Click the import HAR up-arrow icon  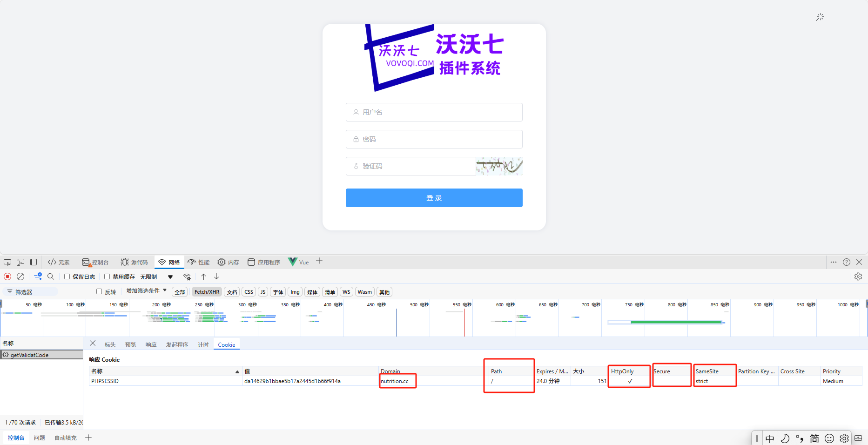[203, 276]
